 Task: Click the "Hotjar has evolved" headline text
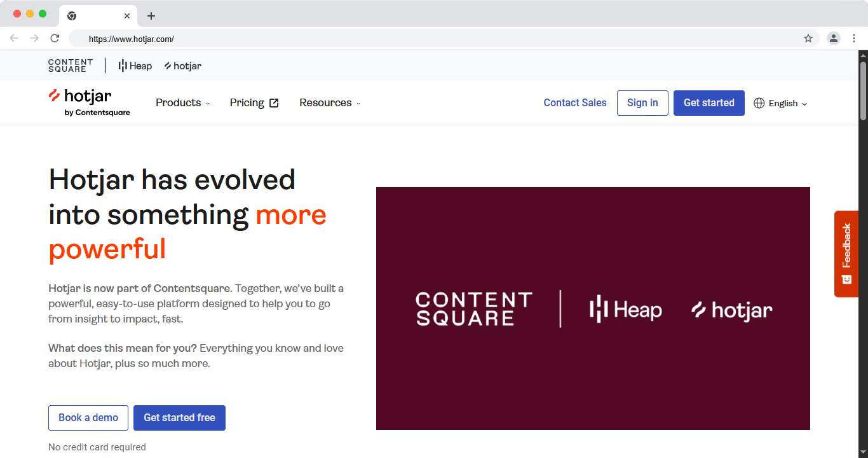[172, 180]
